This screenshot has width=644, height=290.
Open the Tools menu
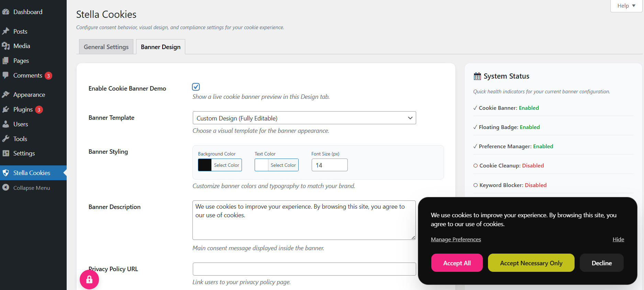33,139
